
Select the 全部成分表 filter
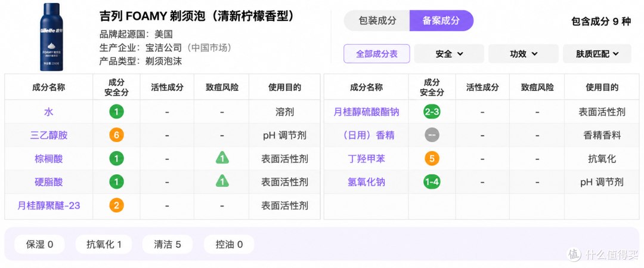(377, 54)
